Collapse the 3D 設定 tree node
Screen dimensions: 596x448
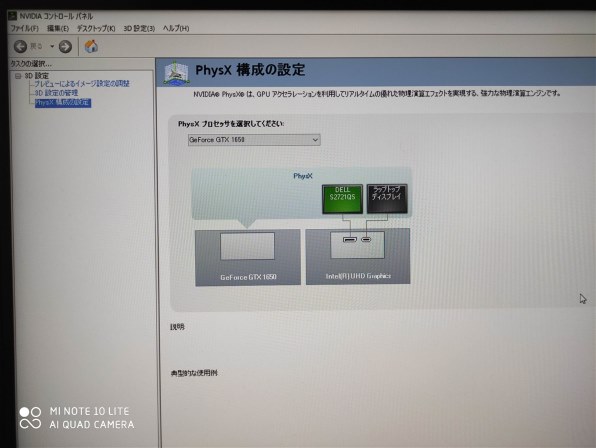coord(17,76)
